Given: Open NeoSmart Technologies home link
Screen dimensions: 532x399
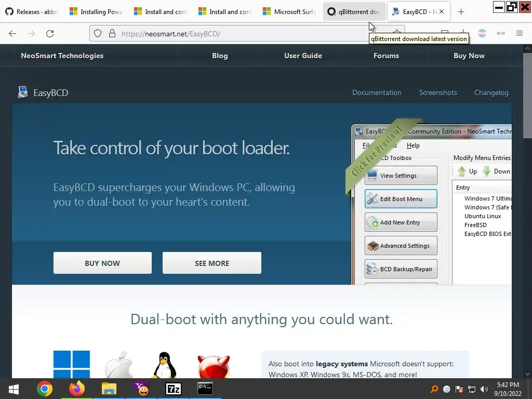Looking at the screenshot, I should pos(62,56).
